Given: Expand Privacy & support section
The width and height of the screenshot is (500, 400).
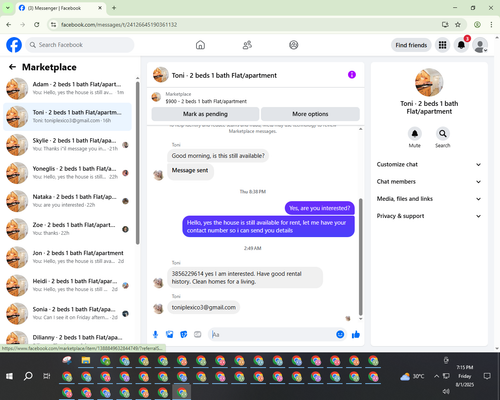Looking at the screenshot, I should click(429, 216).
